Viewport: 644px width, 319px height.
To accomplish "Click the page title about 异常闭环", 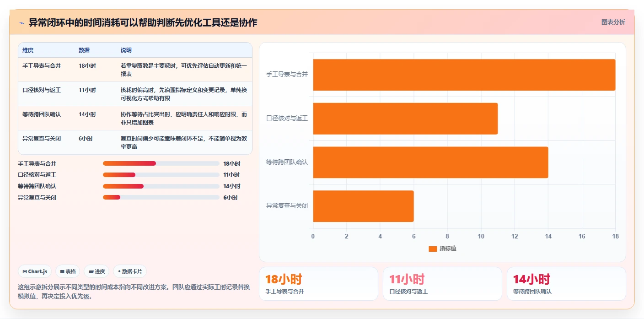I will coord(143,22).
